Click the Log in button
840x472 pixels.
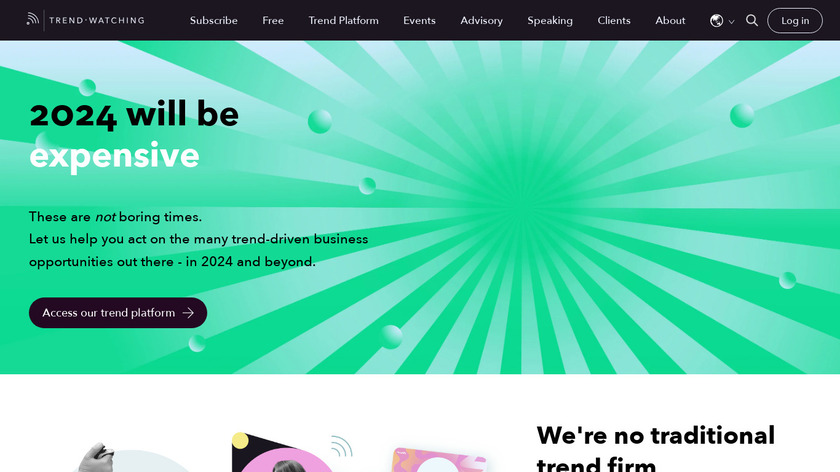coord(795,20)
